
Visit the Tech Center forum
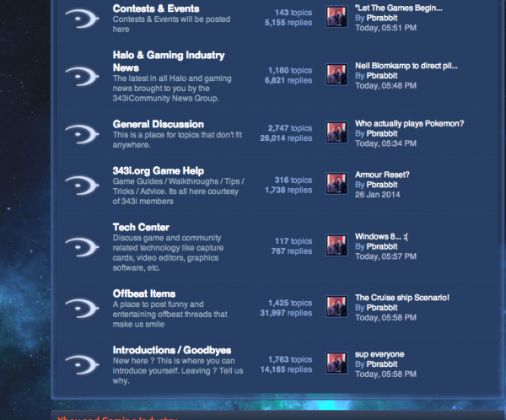pos(141,227)
